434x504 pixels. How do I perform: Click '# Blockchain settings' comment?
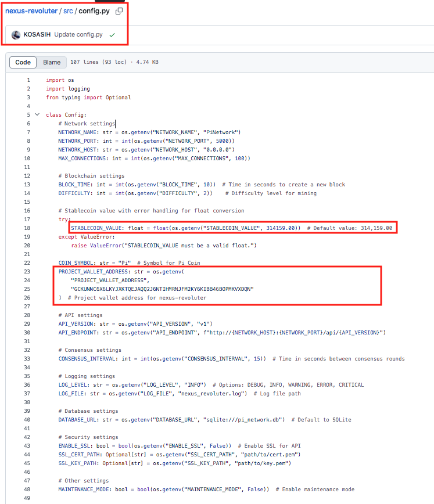tap(91, 176)
